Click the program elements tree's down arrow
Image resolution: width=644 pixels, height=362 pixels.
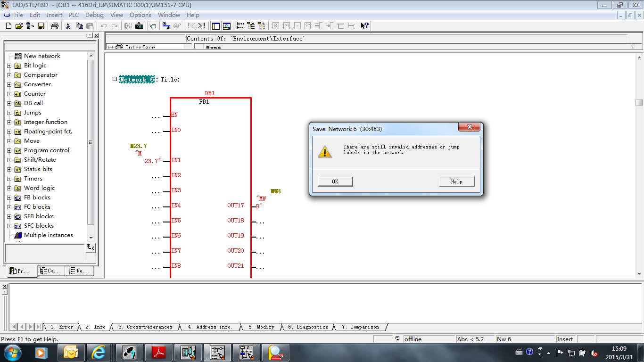[x=91, y=238]
